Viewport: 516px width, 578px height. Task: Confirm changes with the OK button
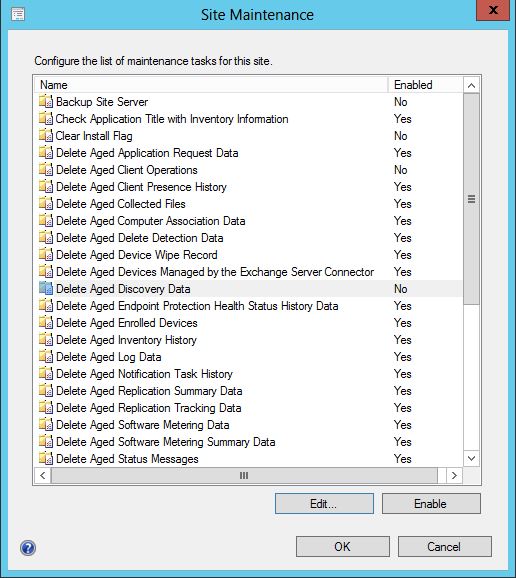pos(343,546)
